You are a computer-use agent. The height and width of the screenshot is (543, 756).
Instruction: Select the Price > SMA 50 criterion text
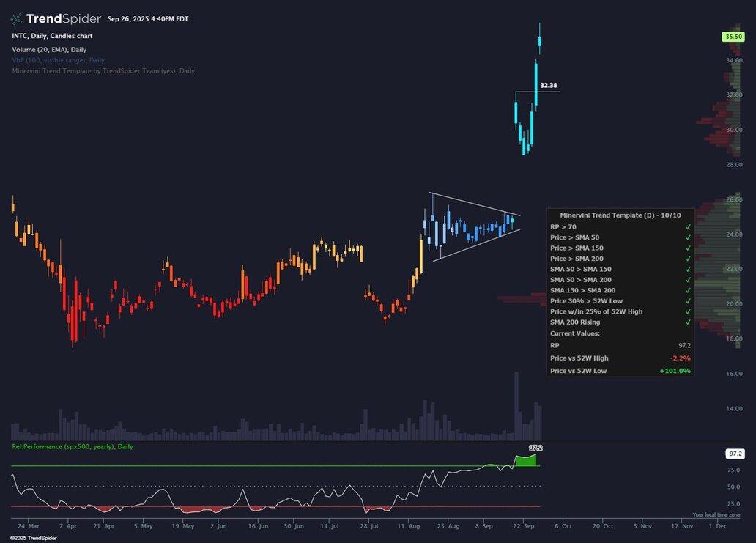coord(575,237)
